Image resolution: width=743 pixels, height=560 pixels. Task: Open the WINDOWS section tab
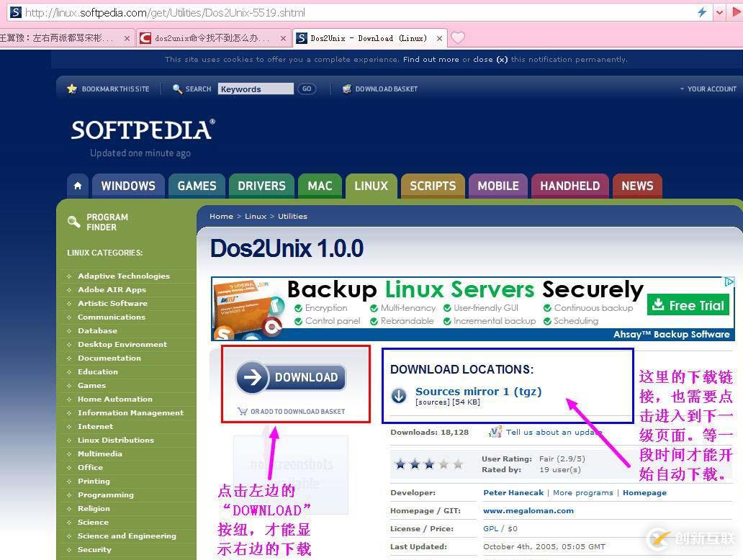tap(128, 186)
